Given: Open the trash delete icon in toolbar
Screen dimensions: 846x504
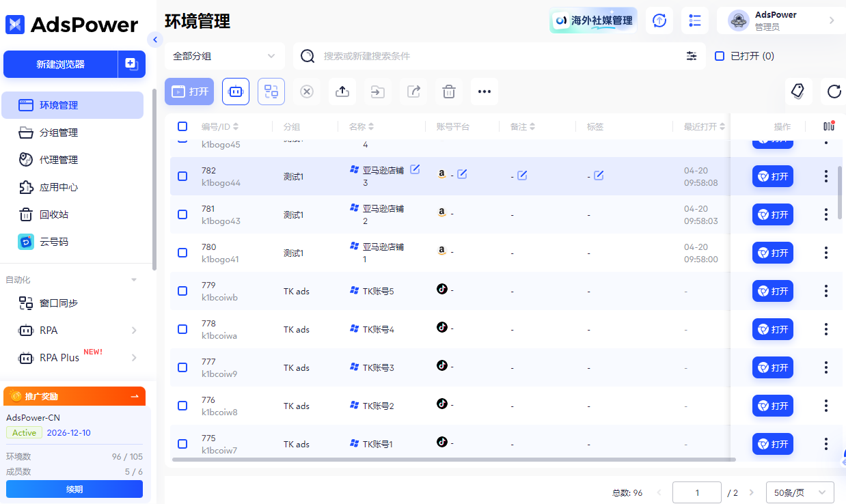Looking at the screenshot, I should coord(449,92).
